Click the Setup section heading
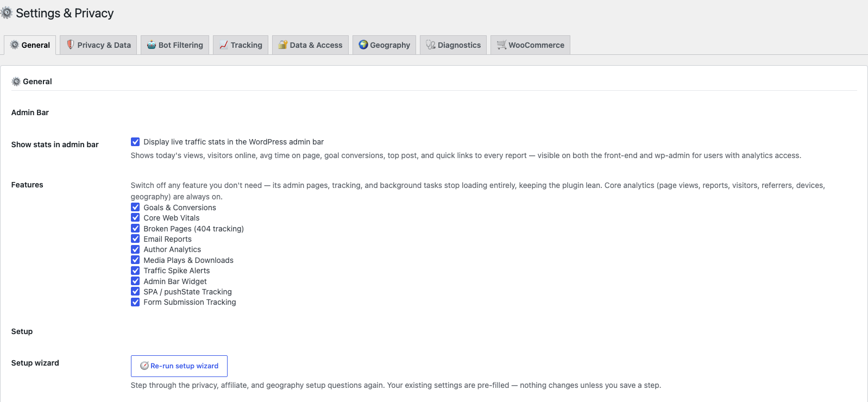This screenshot has height=402, width=868. pos(22,331)
